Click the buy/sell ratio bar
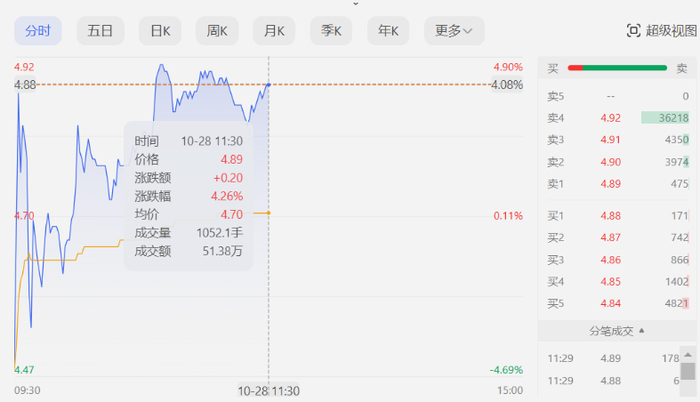 (617, 68)
